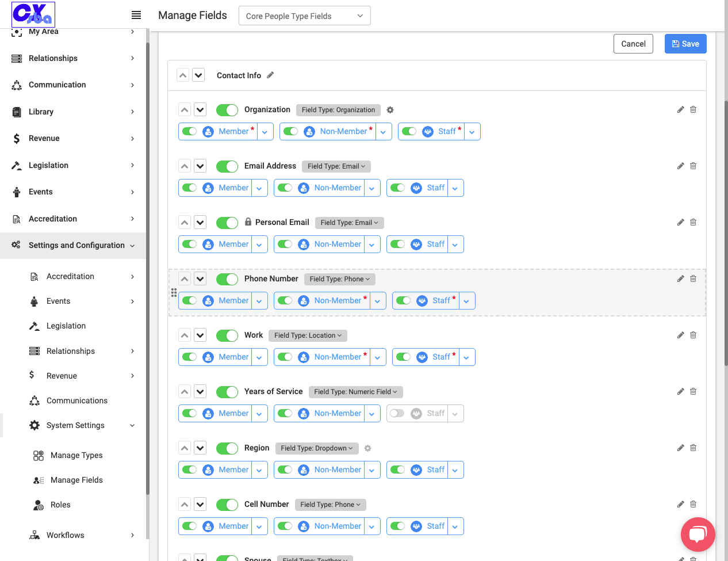Toggle Region field main switch
728x561 pixels.
click(227, 448)
